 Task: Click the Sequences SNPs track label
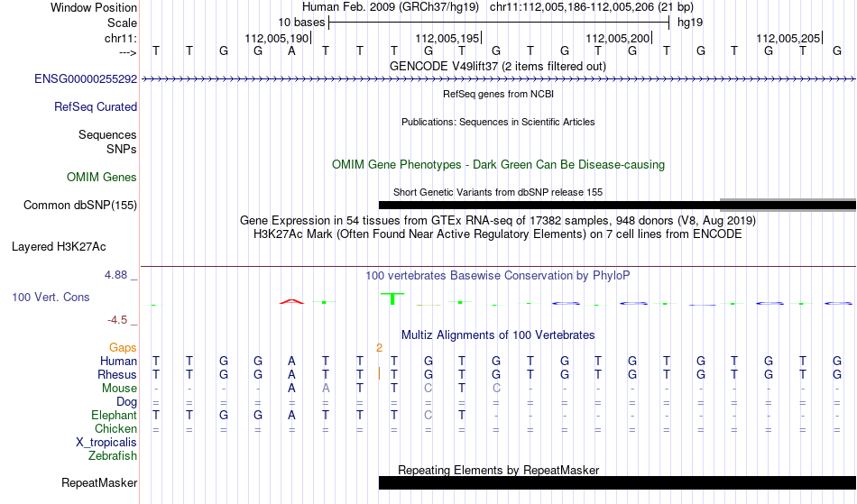click(x=107, y=142)
